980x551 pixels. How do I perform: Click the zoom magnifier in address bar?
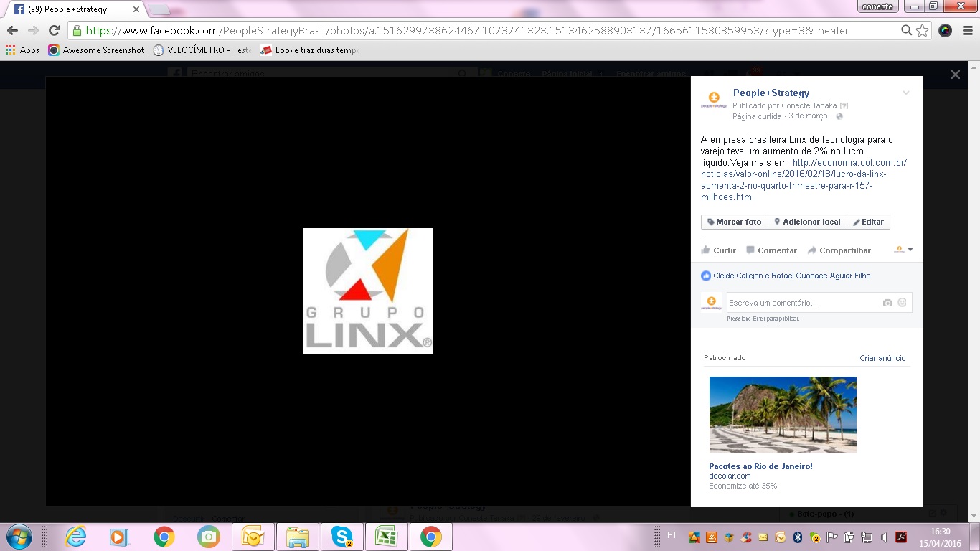[907, 31]
